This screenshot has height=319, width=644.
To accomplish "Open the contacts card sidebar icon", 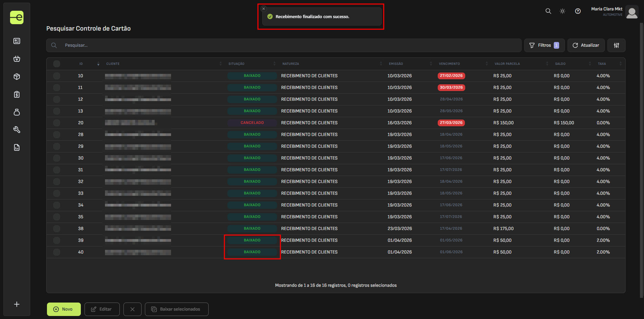I will click(x=17, y=41).
